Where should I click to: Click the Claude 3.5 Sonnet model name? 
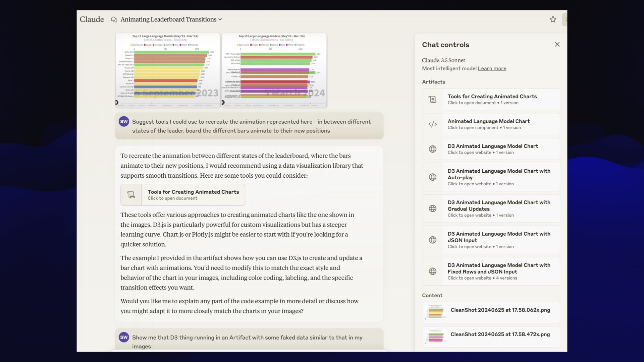click(x=443, y=60)
